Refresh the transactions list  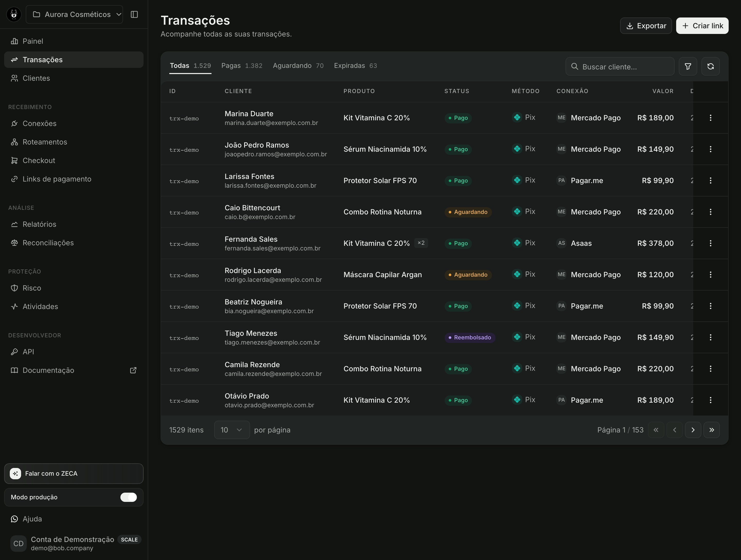coord(710,66)
